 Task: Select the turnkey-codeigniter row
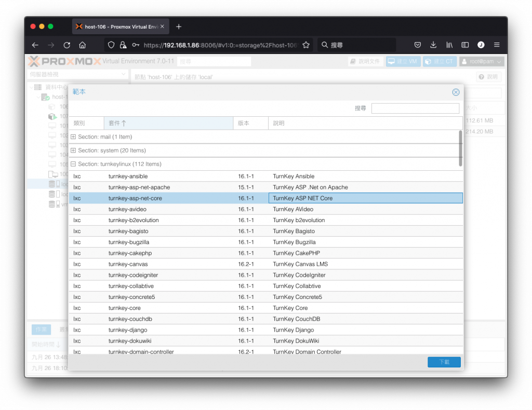pyautogui.click(x=265, y=275)
